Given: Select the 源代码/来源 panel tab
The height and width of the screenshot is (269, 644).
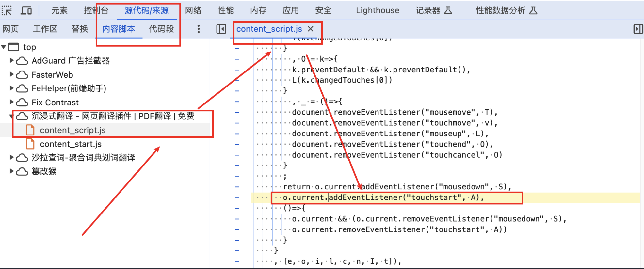Looking at the screenshot, I should (147, 10).
